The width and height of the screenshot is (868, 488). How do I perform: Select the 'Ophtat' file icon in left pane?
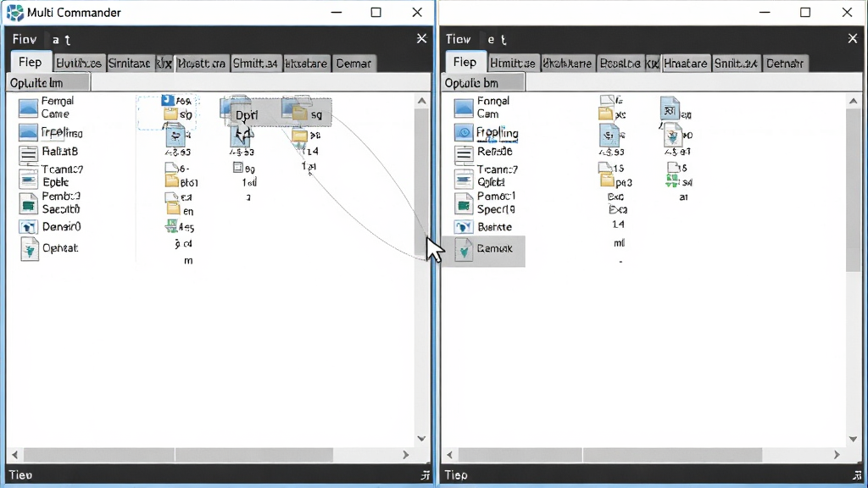tap(30, 249)
